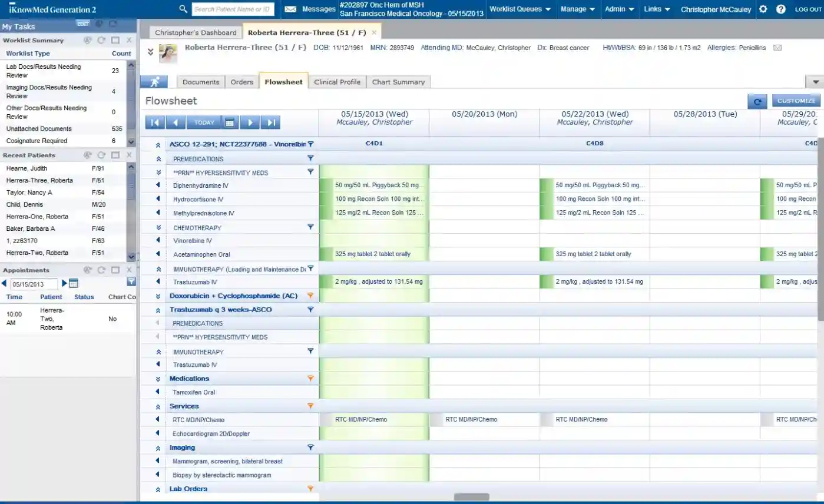The height and width of the screenshot is (504, 824).
Task: Click the magnifying glass search icon in the header
Action: click(183, 9)
